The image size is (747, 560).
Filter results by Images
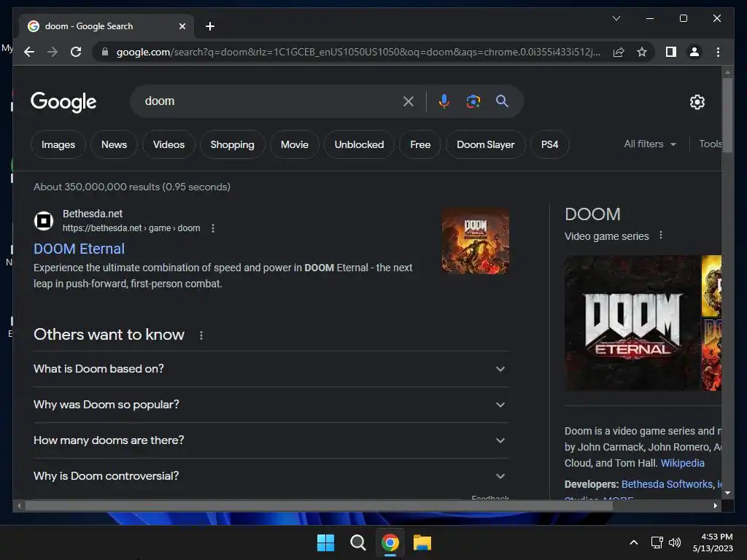pyautogui.click(x=58, y=144)
